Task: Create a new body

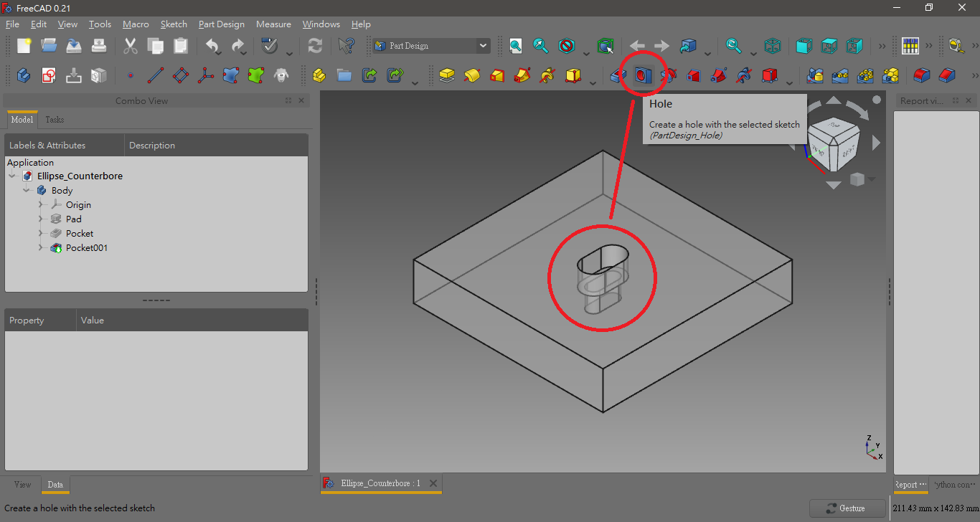Action: (22, 75)
